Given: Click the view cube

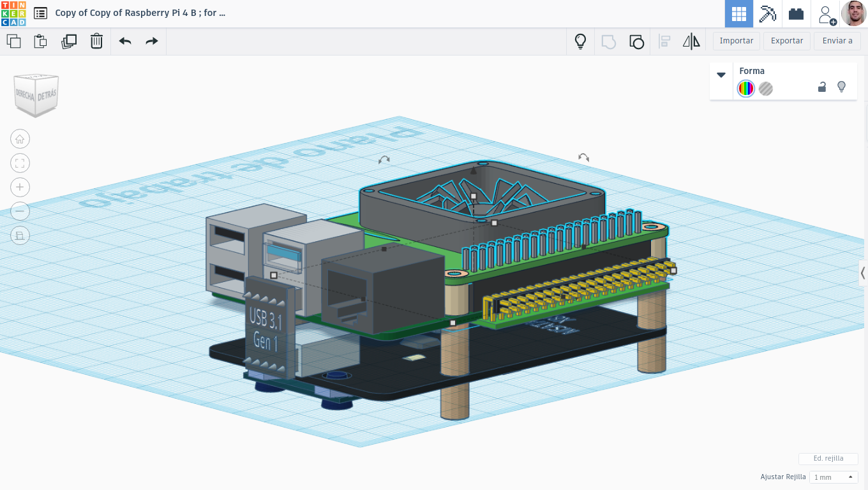Looking at the screenshot, I should tap(37, 95).
